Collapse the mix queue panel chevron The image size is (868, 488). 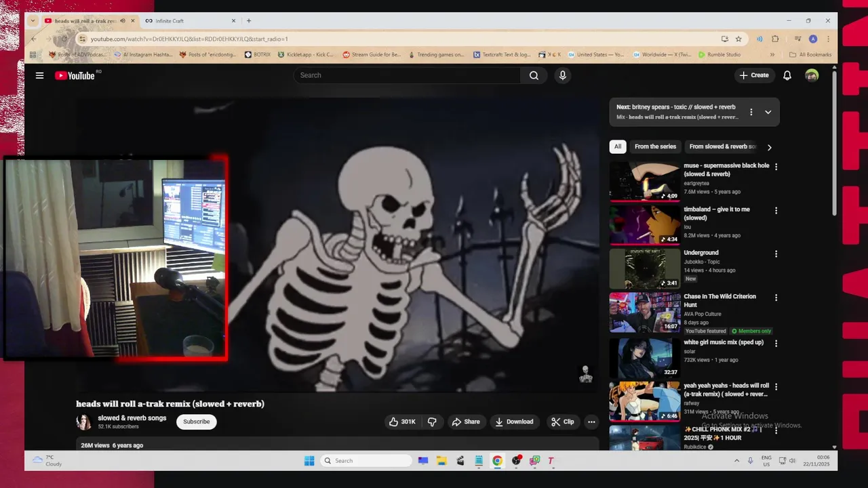point(768,112)
